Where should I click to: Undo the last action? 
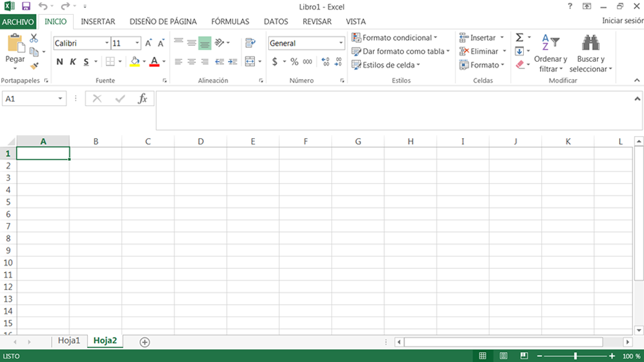point(43,6)
